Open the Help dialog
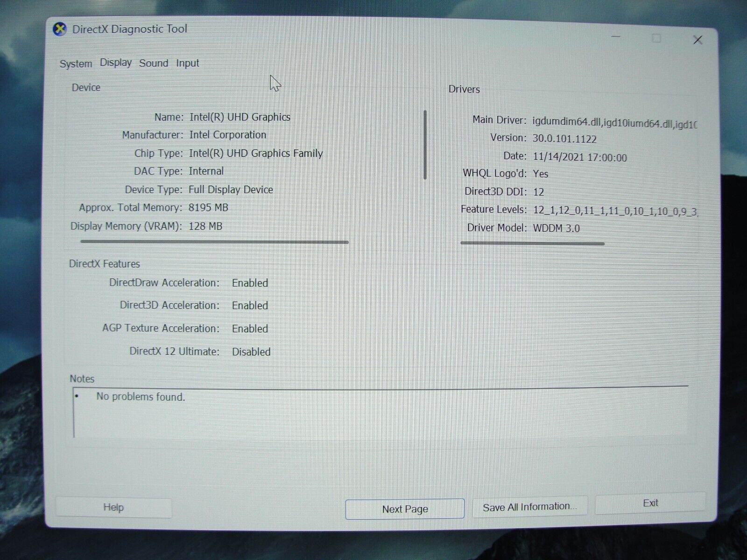Viewport: 747px width, 560px height. tap(113, 507)
